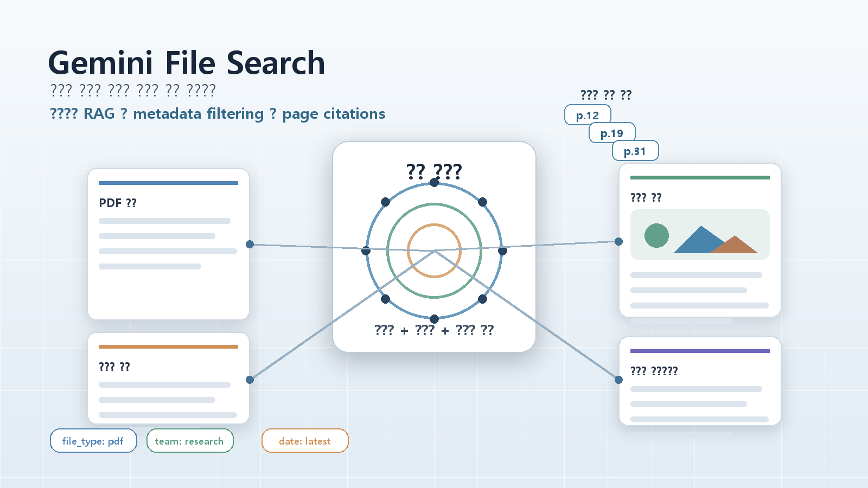868x488 pixels.
Task: Select the p.31 citation tag
Action: (635, 151)
